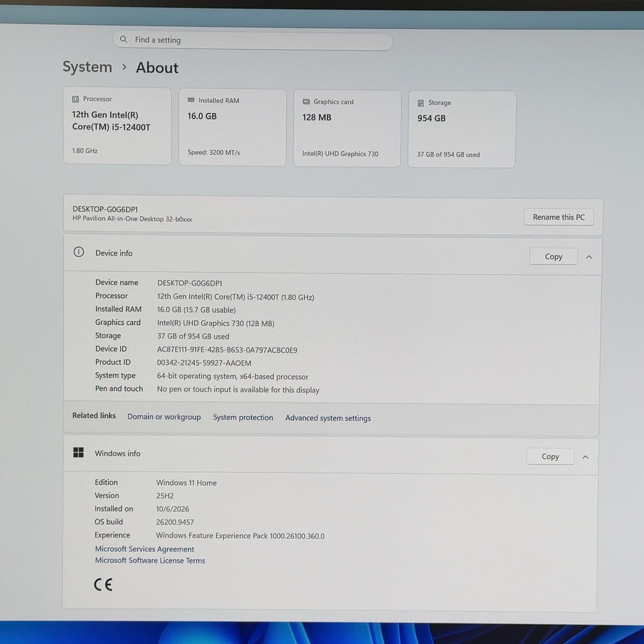Click the OS build value 26200.9457
Screen dimensions: 644x644
point(175,522)
